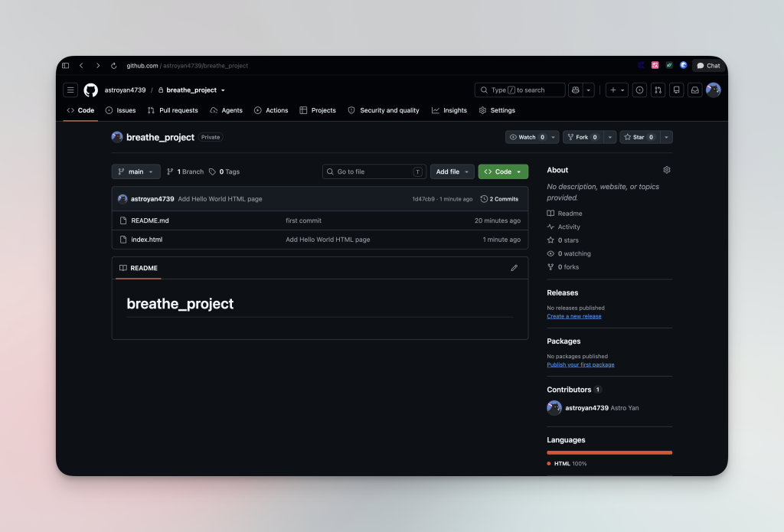
Task: Open notifications inbox icon
Action: point(695,90)
